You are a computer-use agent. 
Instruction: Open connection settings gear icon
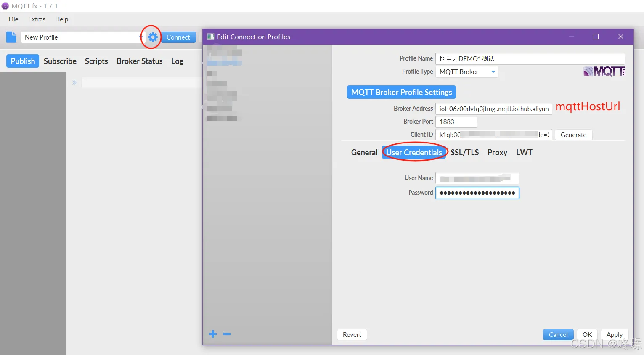[x=153, y=37]
